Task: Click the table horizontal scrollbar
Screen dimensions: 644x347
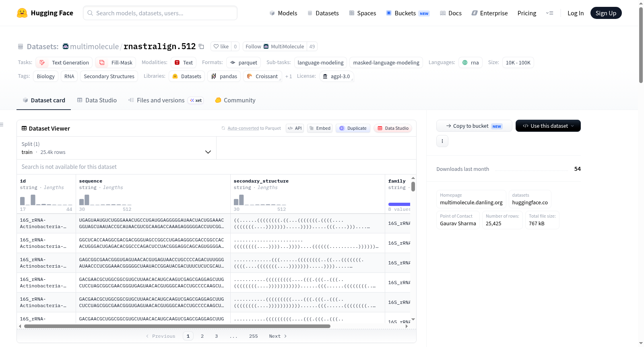Action: tap(177, 326)
